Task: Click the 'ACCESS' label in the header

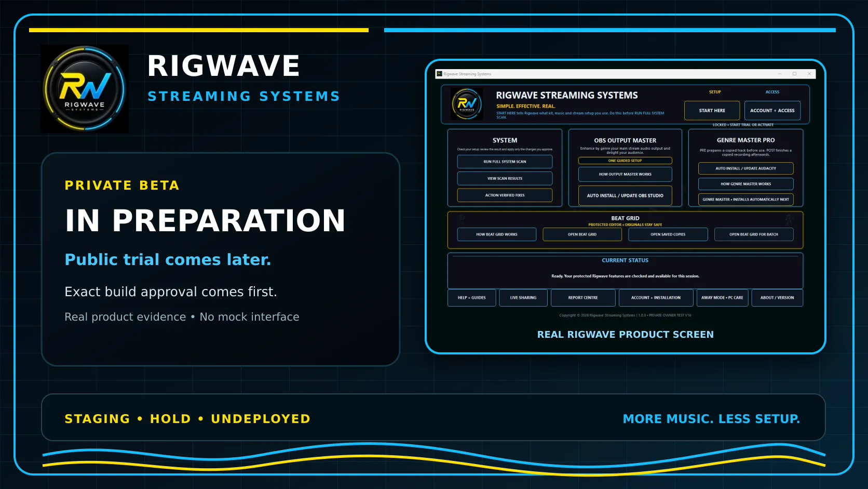Action: [772, 92]
